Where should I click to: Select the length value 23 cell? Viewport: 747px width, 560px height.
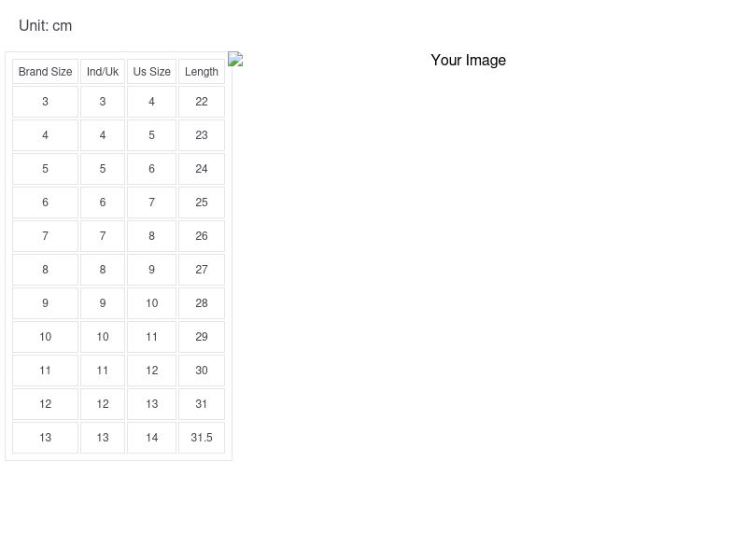pyautogui.click(x=202, y=135)
